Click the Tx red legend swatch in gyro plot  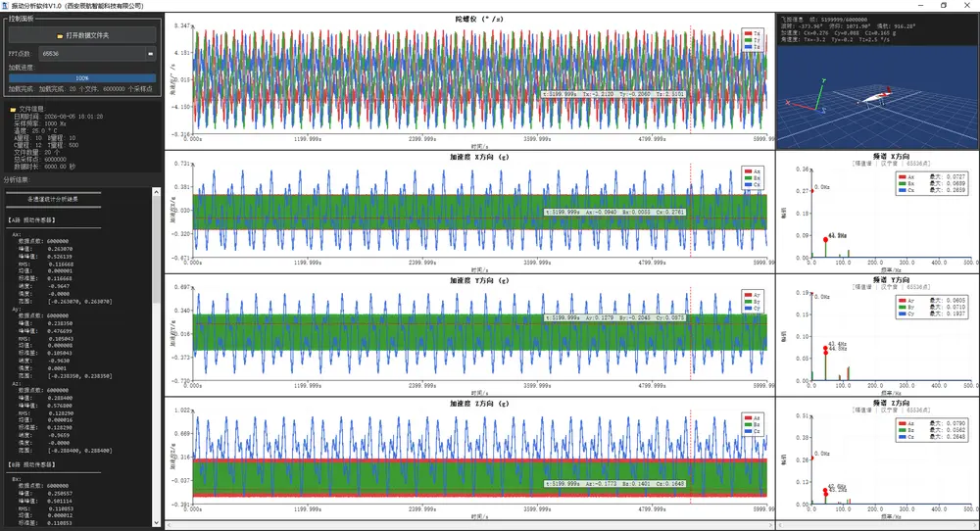coord(748,33)
